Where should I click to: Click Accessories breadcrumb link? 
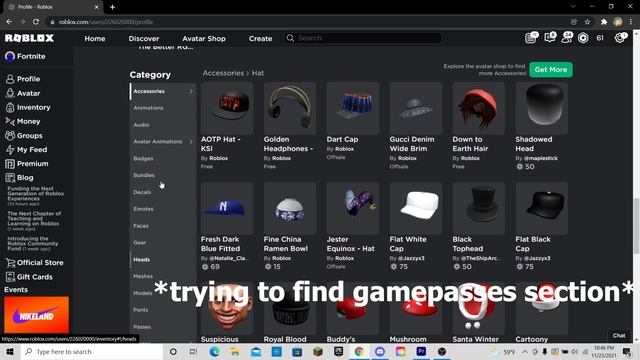click(223, 73)
